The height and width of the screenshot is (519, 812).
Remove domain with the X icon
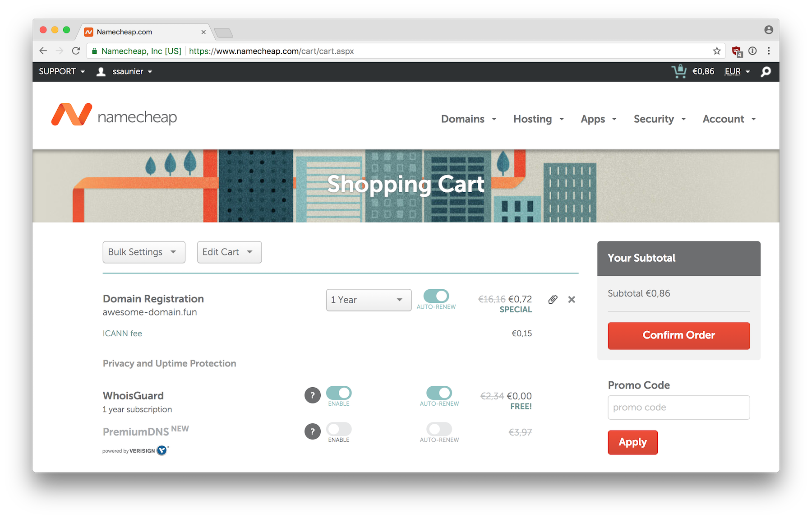pos(572,300)
